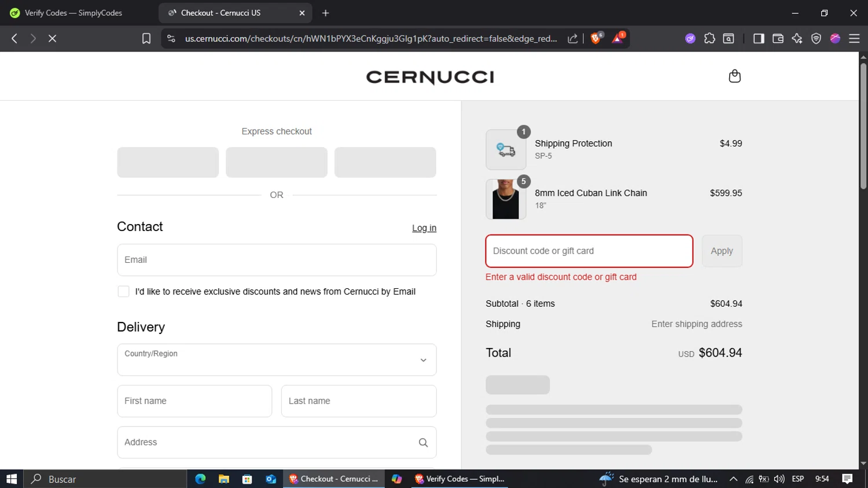Screen dimensions: 868x488
Task: Click the 'Enter a valid discount code' error text
Action: tap(561, 277)
